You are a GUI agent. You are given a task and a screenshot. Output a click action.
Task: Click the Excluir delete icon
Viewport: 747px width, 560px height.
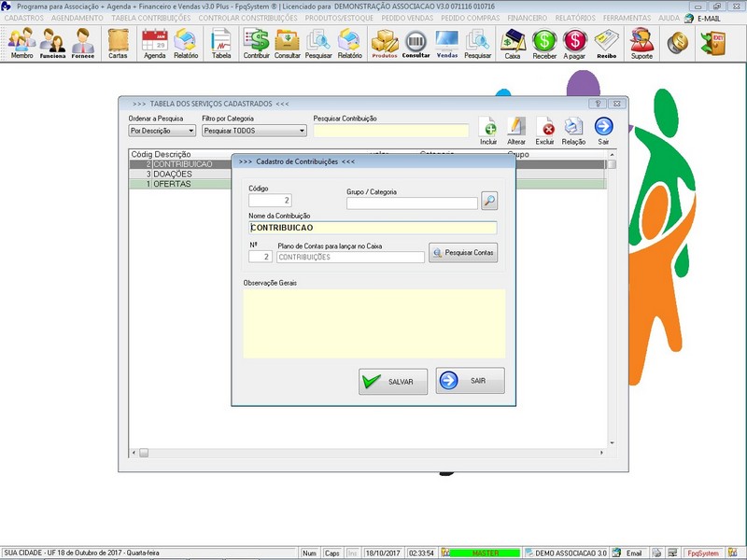[544, 131]
